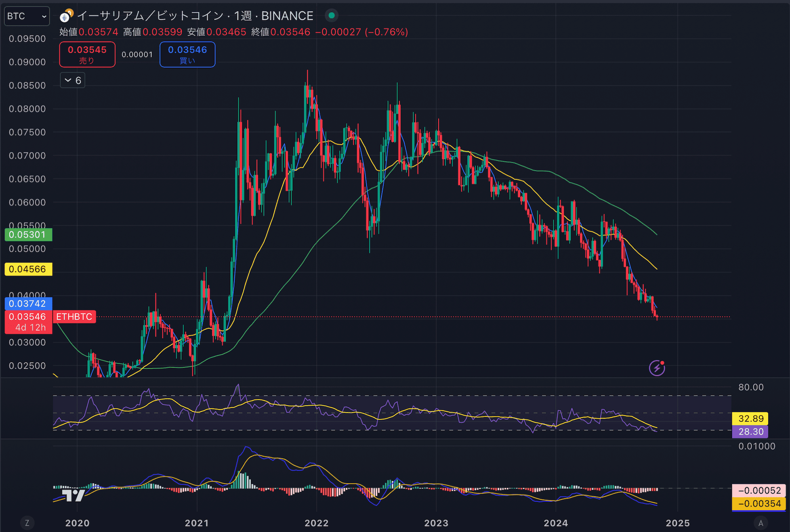Click the 4d 12h countdown label
This screenshot has width=790, height=532.
[x=30, y=328]
